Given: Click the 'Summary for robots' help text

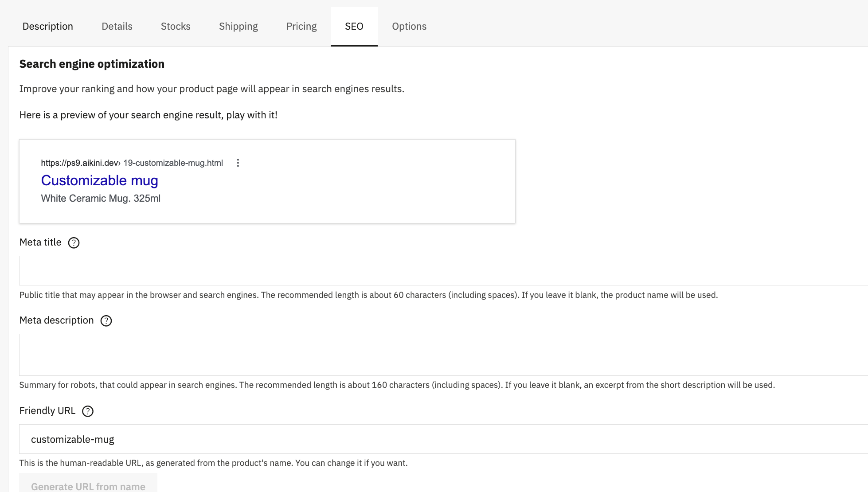Looking at the screenshot, I should tap(397, 385).
